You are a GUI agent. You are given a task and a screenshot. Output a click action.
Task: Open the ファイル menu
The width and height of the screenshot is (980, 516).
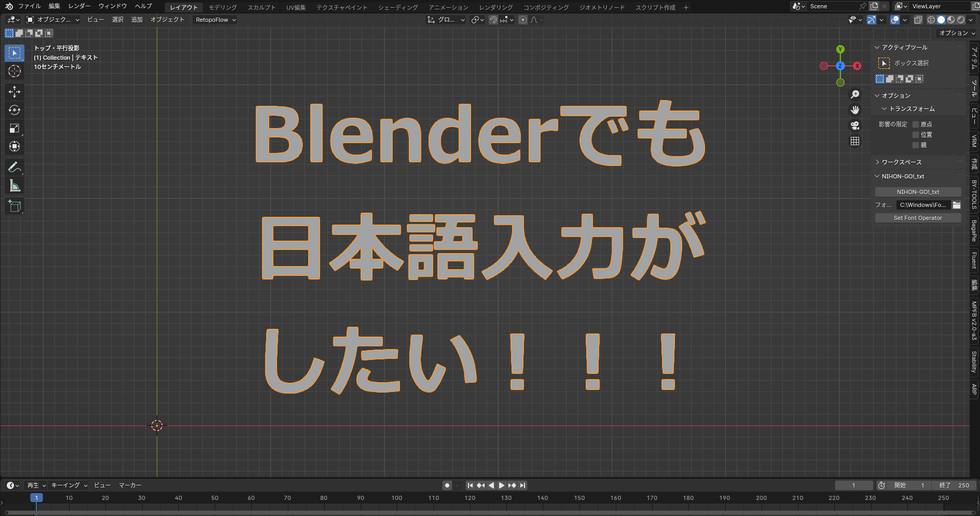click(29, 6)
